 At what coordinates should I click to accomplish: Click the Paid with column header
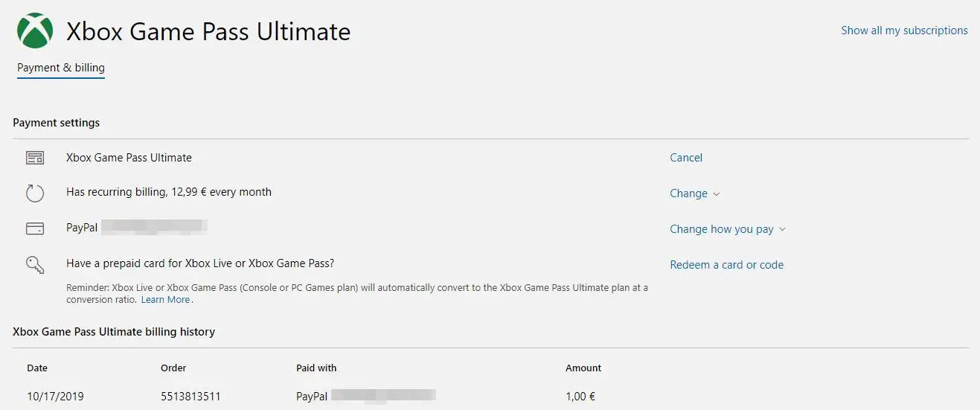[316, 368]
